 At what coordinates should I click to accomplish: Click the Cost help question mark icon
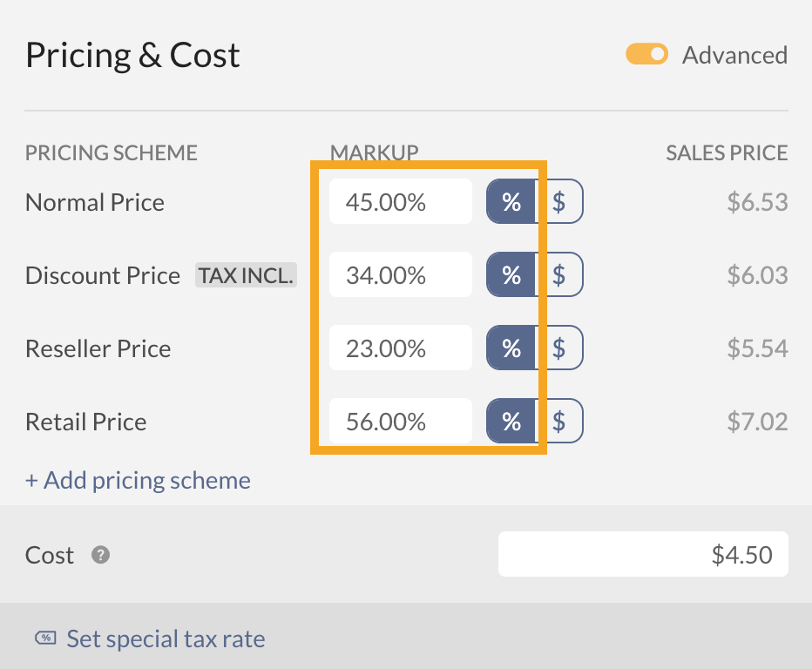tap(101, 555)
